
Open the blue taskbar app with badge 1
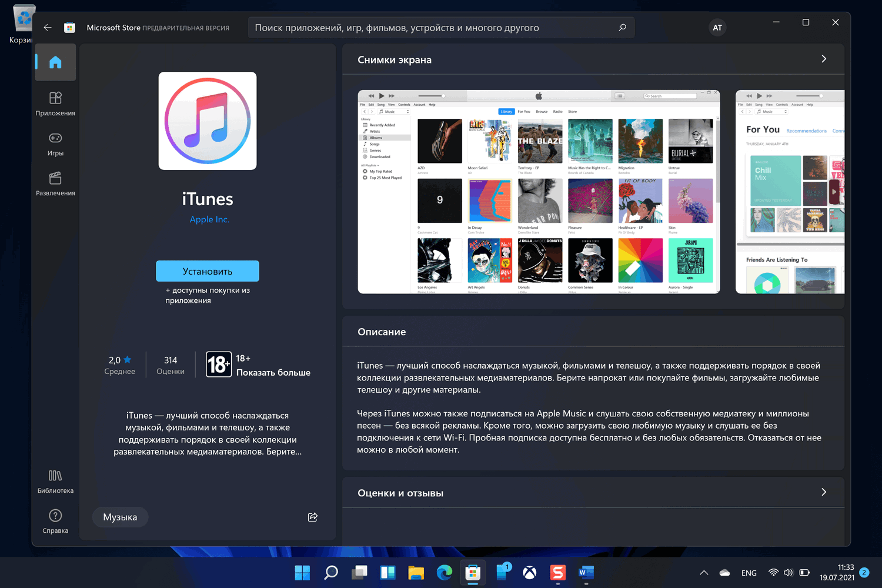pos(503,572)
